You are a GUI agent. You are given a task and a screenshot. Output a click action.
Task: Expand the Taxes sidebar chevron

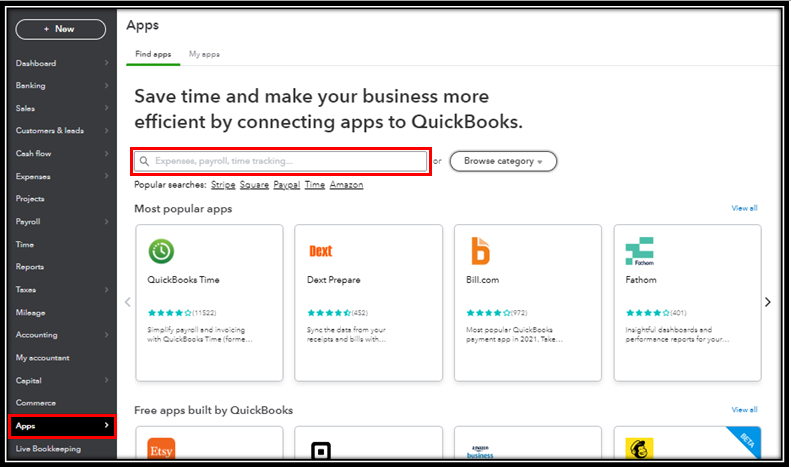click(x=106, y=289)
